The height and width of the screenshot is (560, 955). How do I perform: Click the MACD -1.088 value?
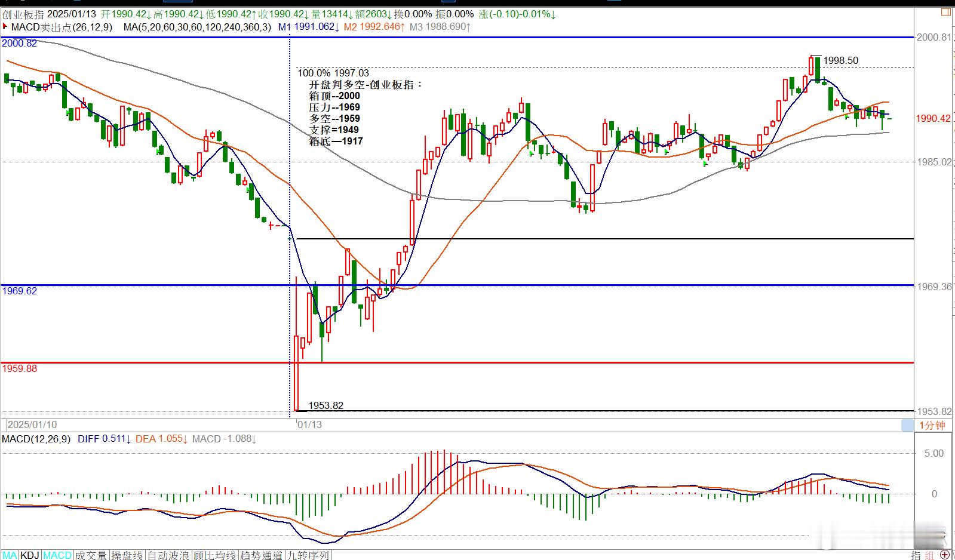click(225, 439)
